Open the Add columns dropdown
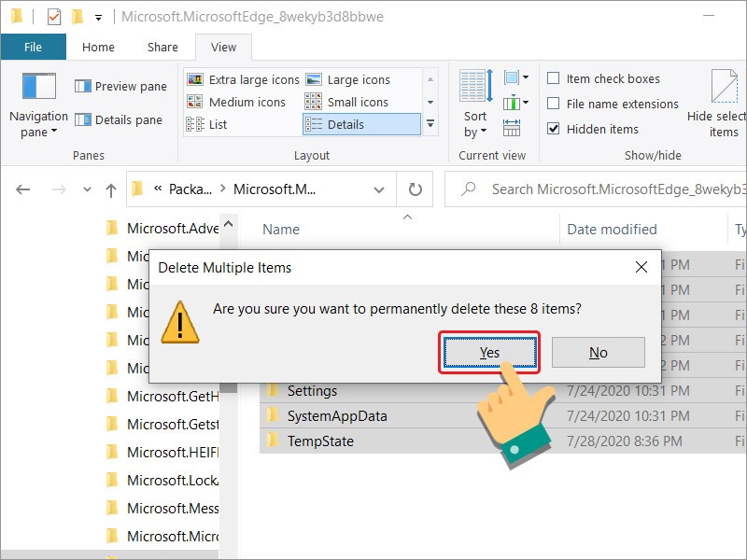Image resolution: width=747 pixels, height=560 pixels. pyautogui.click(x=516, y=103)
